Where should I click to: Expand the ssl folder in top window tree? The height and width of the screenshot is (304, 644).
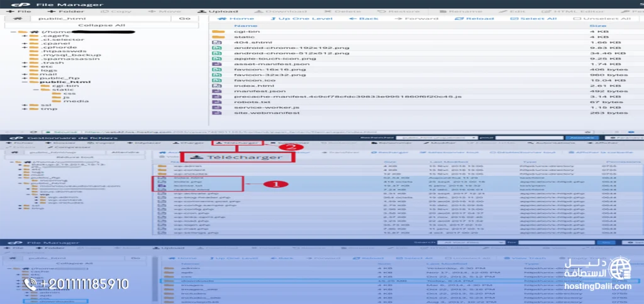click(x=25, y=105)
